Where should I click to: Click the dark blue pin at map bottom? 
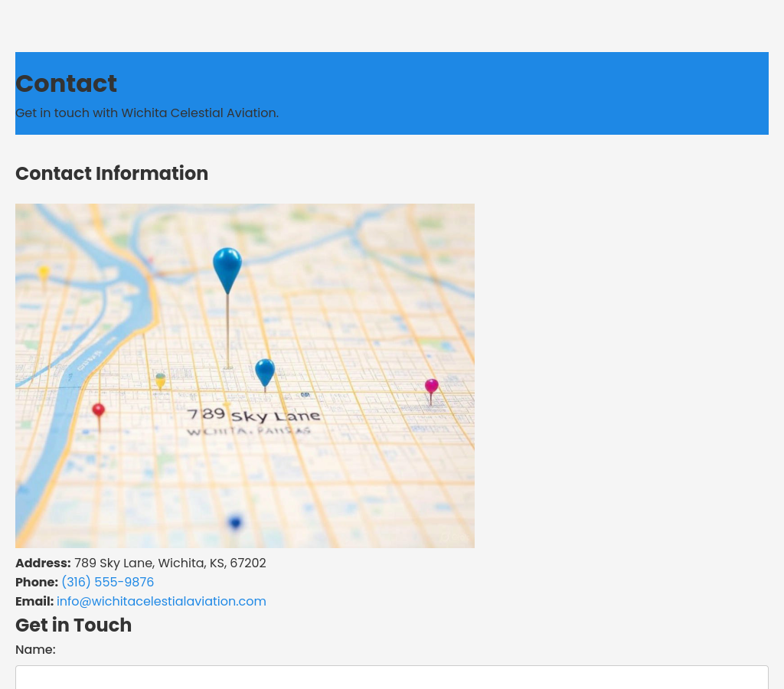(x=235, y=523)
